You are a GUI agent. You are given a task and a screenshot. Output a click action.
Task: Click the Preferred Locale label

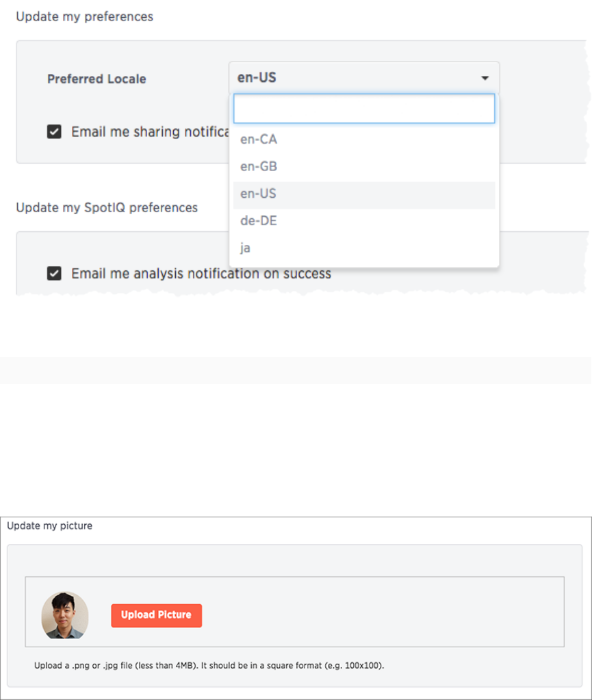(96, 79)
